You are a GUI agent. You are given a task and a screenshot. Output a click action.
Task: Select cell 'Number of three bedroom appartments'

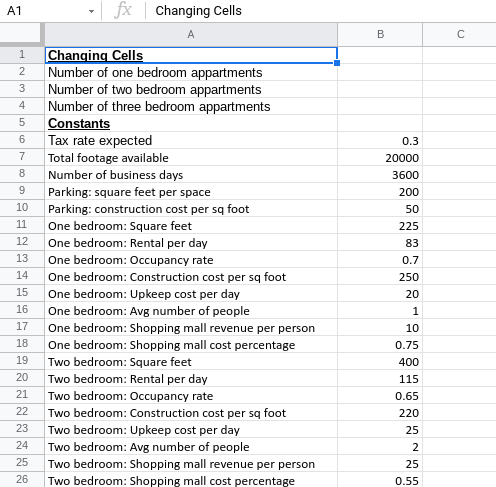point(191,106)
